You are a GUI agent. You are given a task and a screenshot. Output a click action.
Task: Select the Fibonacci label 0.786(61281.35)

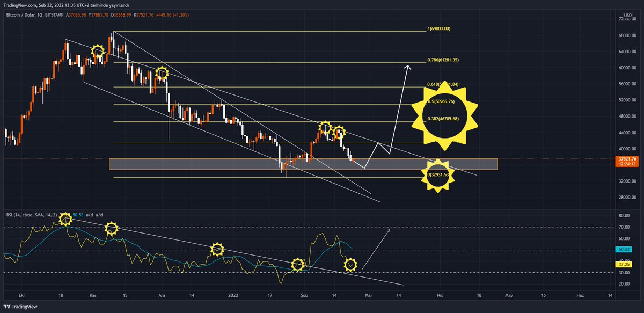point(443,60)
